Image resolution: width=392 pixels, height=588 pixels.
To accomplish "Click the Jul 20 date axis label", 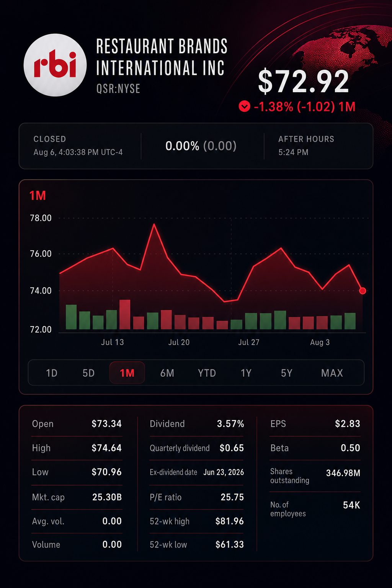I will pyautogui.click(x=179, y=342).
